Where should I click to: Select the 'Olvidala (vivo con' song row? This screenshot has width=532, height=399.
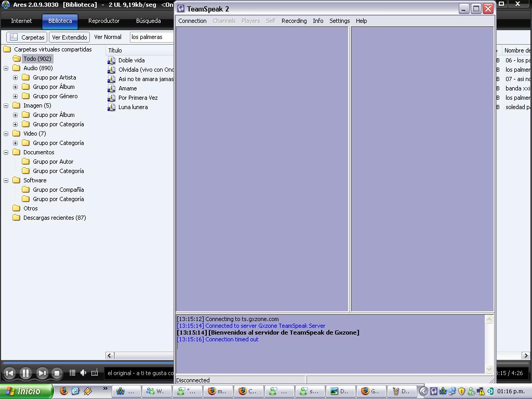tap(146, 70)
